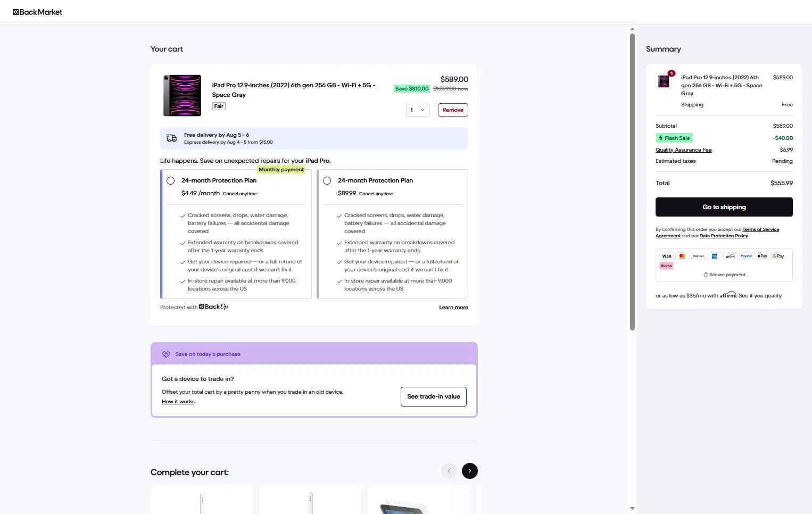
Task: Click the $555.99 total amount
Action: [x=781, y=183]
